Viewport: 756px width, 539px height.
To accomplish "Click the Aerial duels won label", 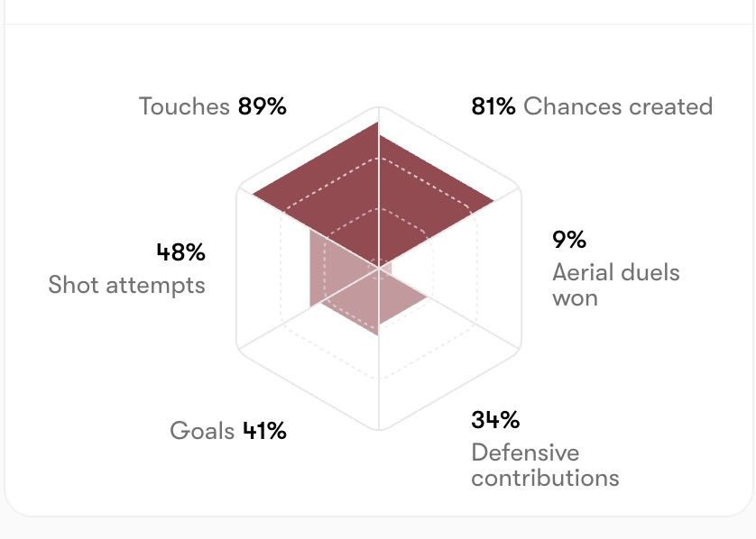I will (x=615, y=285).
